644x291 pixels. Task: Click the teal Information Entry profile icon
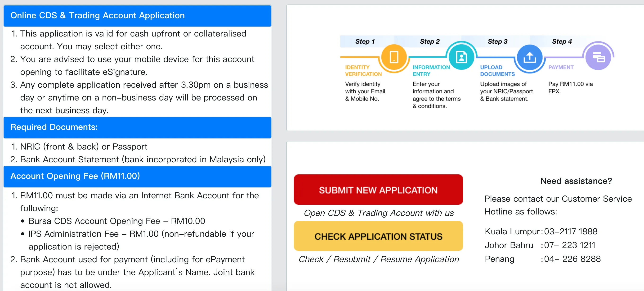click(x=461, y=57)
